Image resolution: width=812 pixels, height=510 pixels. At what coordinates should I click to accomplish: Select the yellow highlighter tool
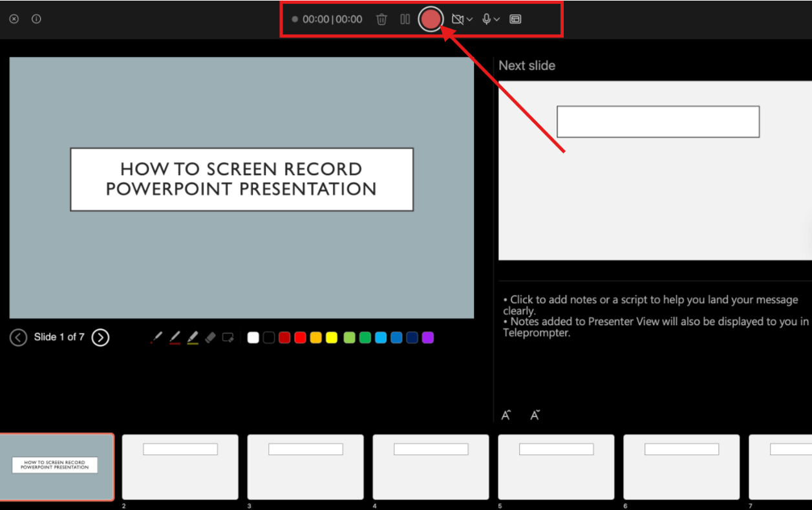(193, 337)
